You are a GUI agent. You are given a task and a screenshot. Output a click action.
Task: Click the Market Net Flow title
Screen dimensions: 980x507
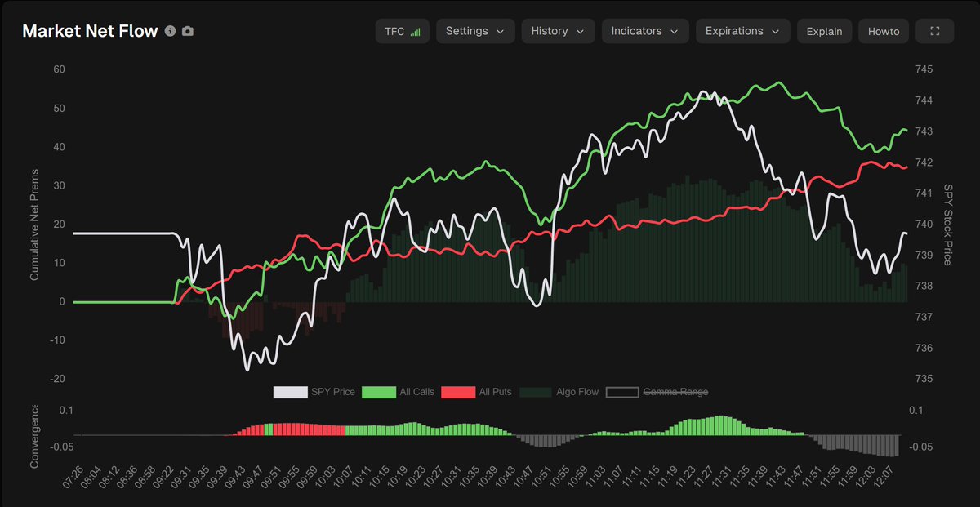click(90, 31)
